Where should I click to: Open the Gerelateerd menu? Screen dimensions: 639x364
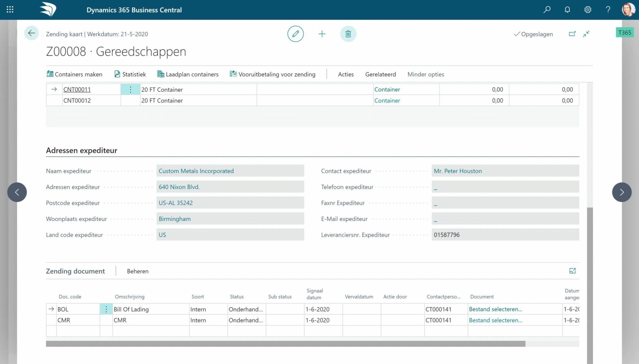(x=380, y=74)
